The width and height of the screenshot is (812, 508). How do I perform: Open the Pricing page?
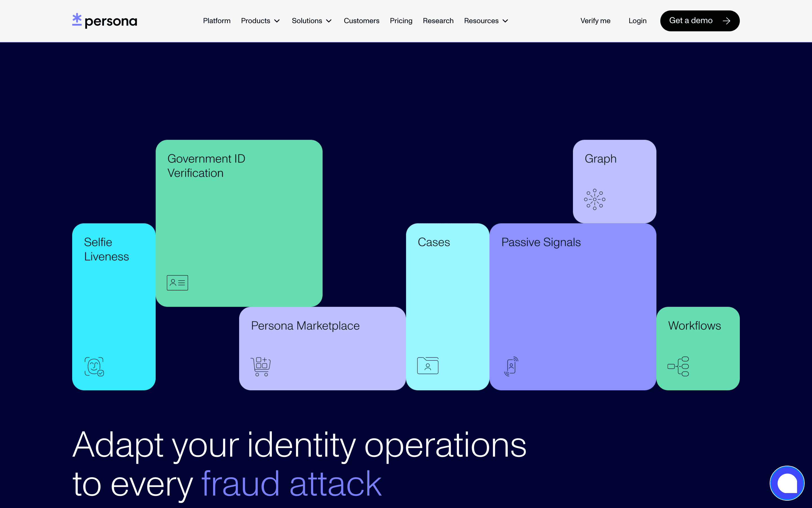click(x=401, y=21)
